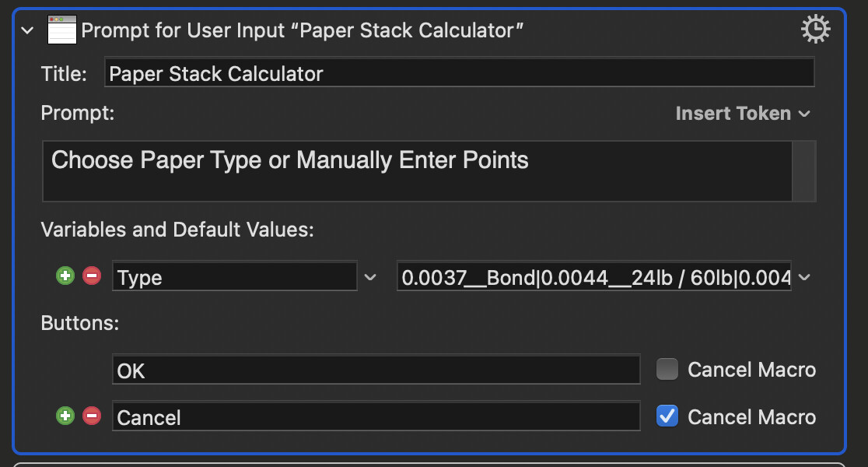Remove the Cancel button with red minus
This screenshot has width=868, height=467.
[92, 416]
